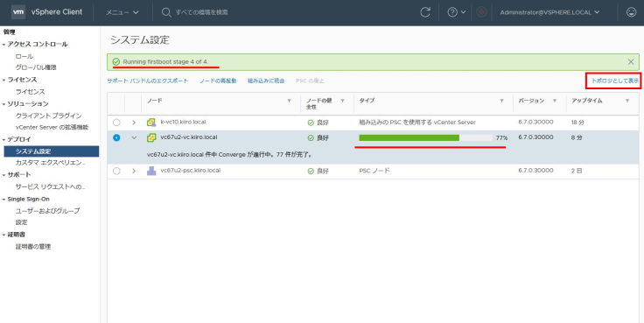644x323 pixels.
Task: Close the firstboot stage notification banner
Action: coord(631,62)
